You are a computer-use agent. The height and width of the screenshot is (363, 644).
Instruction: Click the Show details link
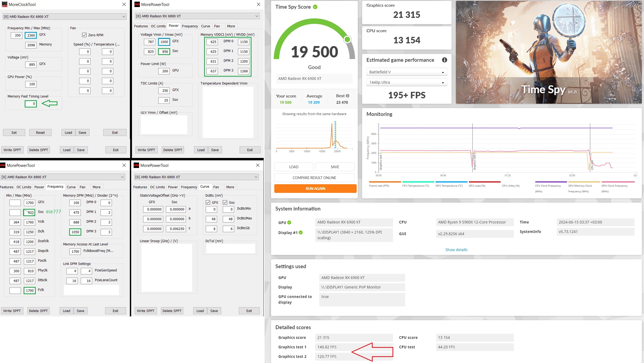(x=456, y=250)
